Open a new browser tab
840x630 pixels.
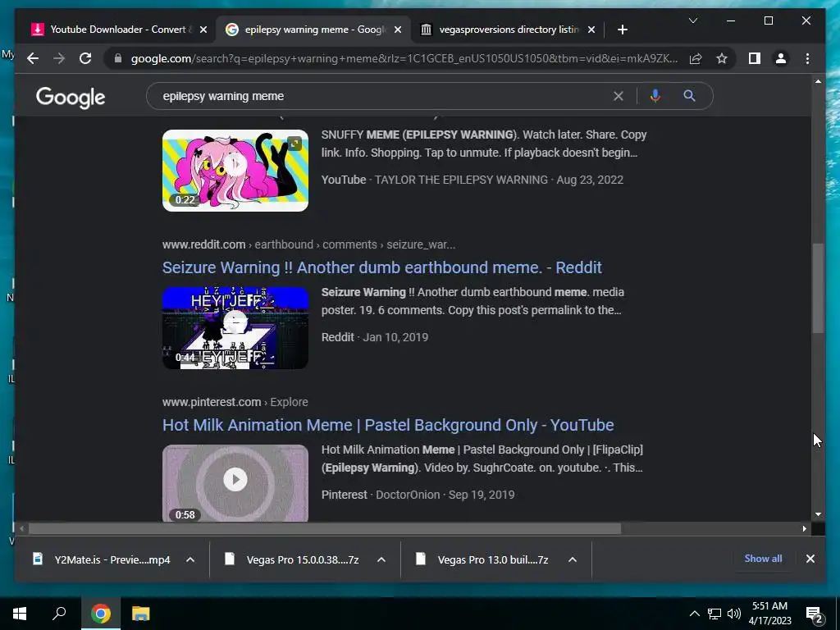(622, 30)
